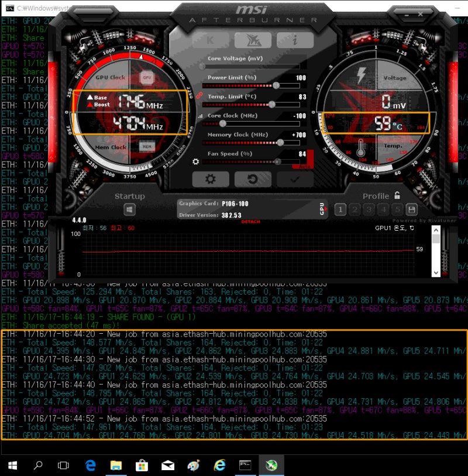Image resolution: width=468 pixels, height=476 pixels.
Task: Click the MEM chip icon in clock gauge
Action: (x=147, y=146)
